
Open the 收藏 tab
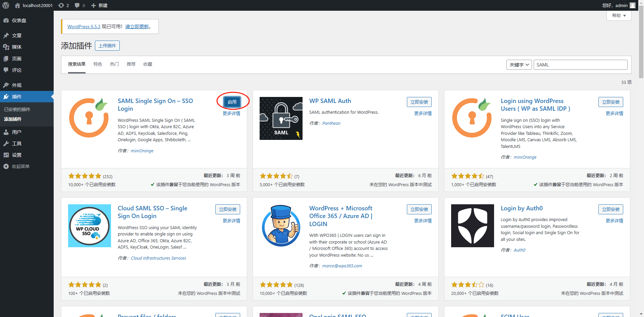pyautogui.click(x=148, y=64)
